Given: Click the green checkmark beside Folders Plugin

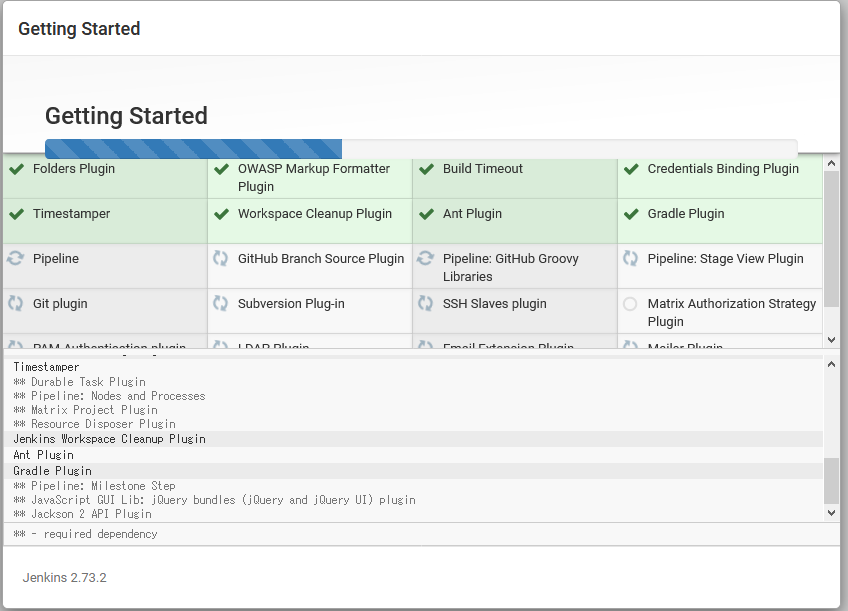Looking at the screenshot, I should tap(17, 169).
